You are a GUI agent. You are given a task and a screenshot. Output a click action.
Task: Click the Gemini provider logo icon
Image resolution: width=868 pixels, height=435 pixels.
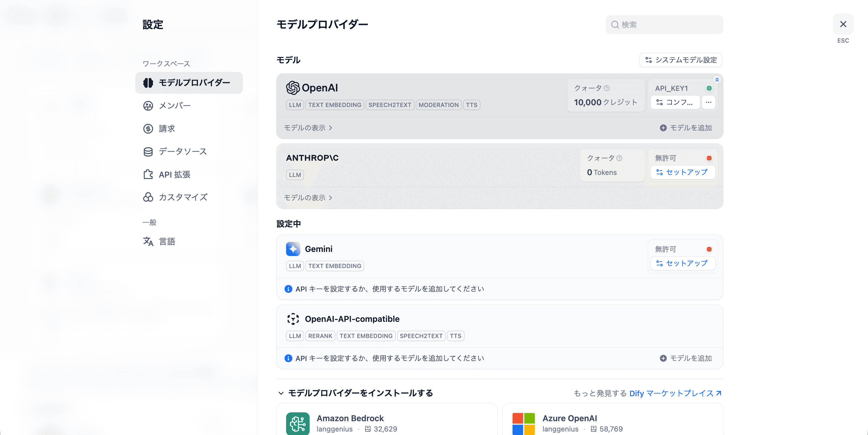tap(293, 249)
